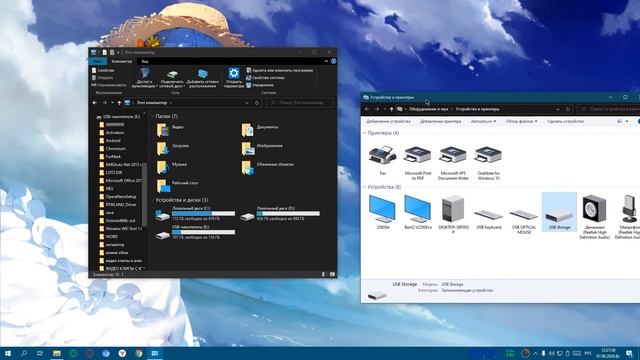Select the USB Keyboard device
This screenshot has height=360, width=640.
coord(489,218)
